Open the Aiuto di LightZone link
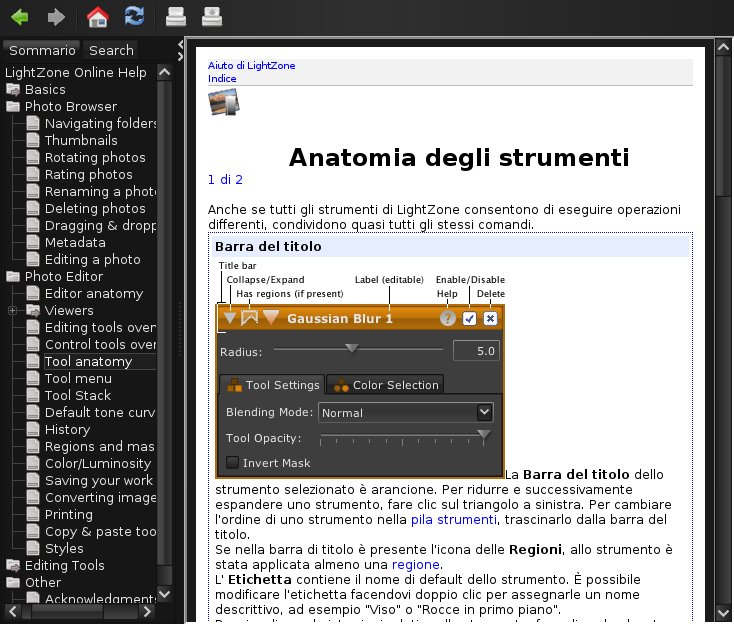The image size is (734, 624). [x=251, y=66]
